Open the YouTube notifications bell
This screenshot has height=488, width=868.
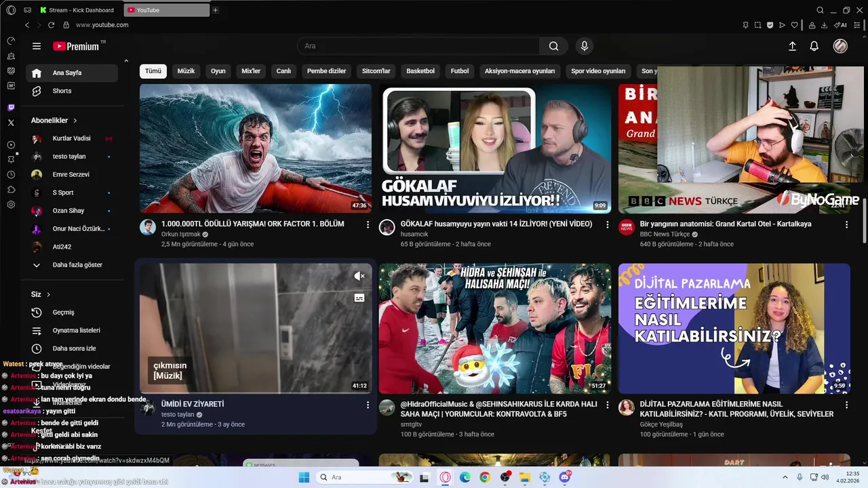point(814,46)
